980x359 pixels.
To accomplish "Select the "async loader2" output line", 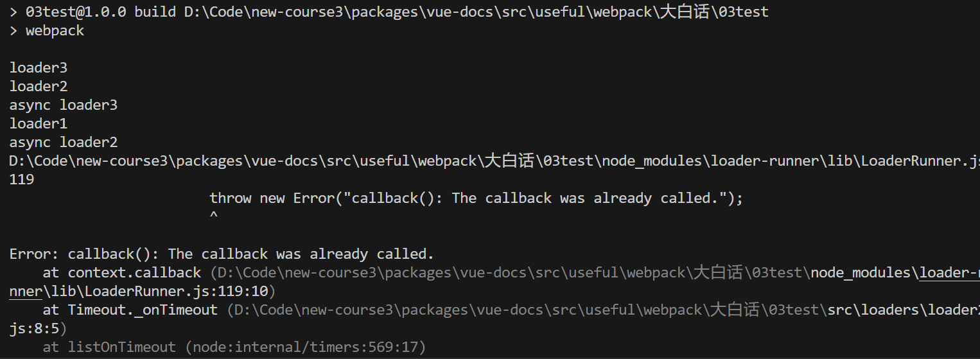I will 64,142.
